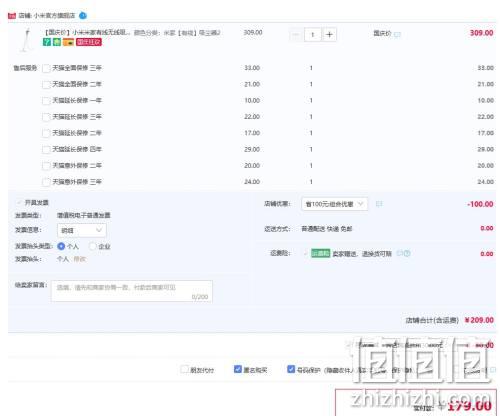Screen dimensions: 500x416
Task: Toggle the 运费险 shipping insurance checkbox
Action: (306, 254)
